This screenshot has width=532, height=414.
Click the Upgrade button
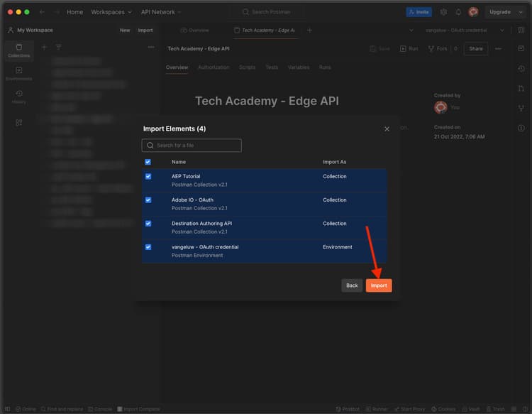(500, 12)
